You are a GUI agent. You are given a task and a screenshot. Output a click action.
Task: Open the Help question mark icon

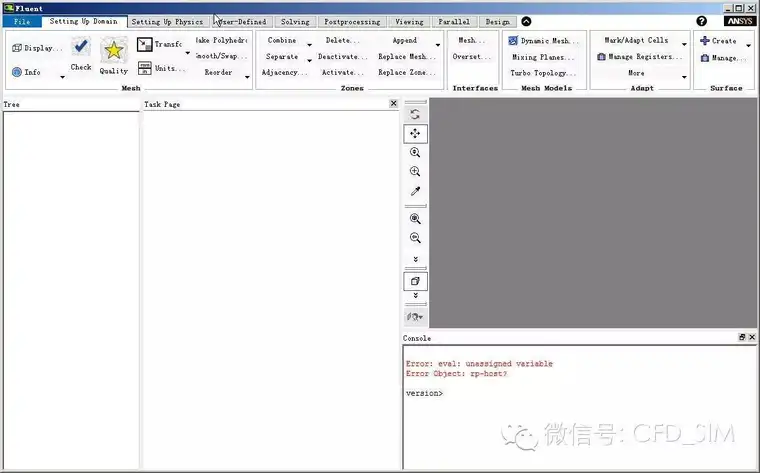[x=701, y=21]
